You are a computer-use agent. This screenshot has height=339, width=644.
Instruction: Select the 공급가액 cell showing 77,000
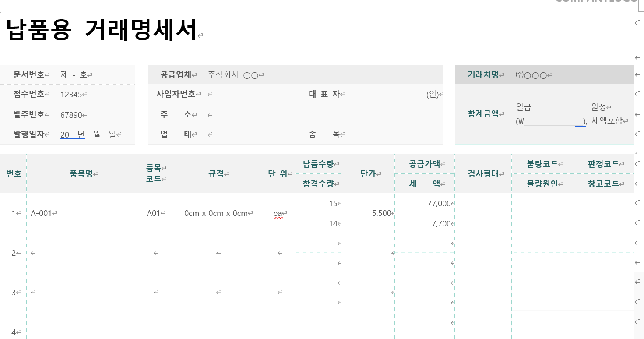point(438,203)
